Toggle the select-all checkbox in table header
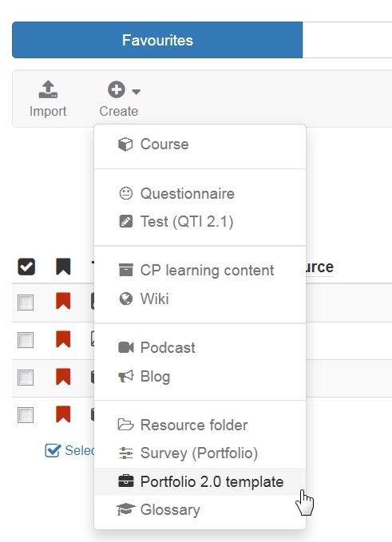The height and width of the screenshot is (542, 392). tap(26, 267)
